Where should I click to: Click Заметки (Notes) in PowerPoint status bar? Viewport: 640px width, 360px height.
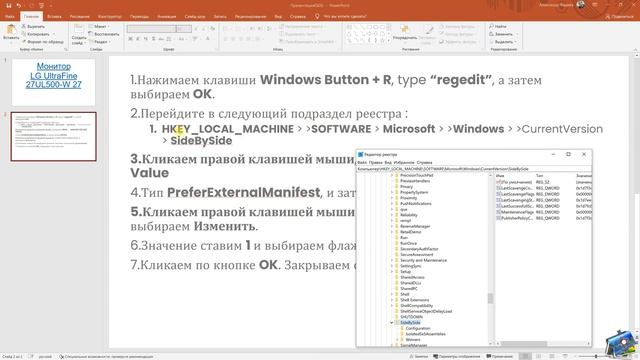419,356
